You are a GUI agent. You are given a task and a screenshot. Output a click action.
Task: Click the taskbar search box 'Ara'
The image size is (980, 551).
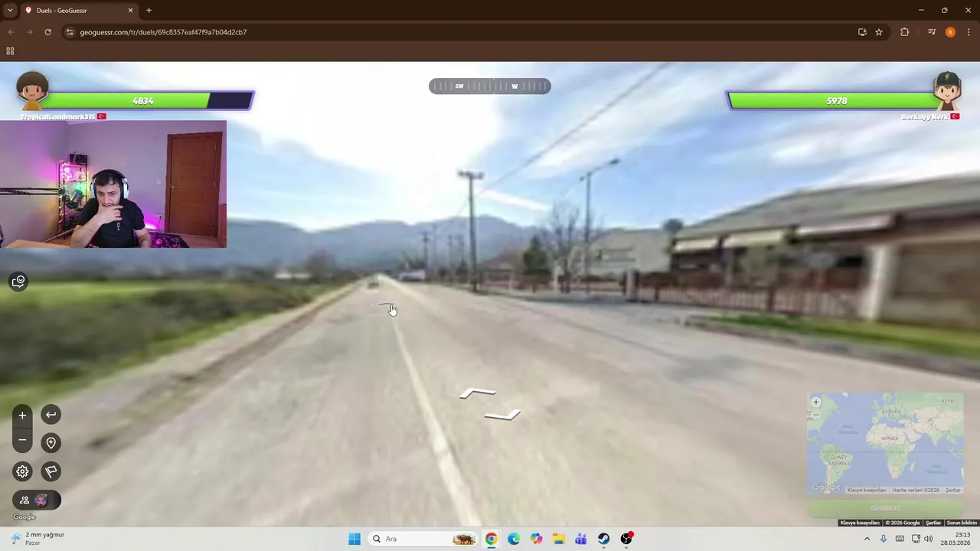tap(423, 539)
